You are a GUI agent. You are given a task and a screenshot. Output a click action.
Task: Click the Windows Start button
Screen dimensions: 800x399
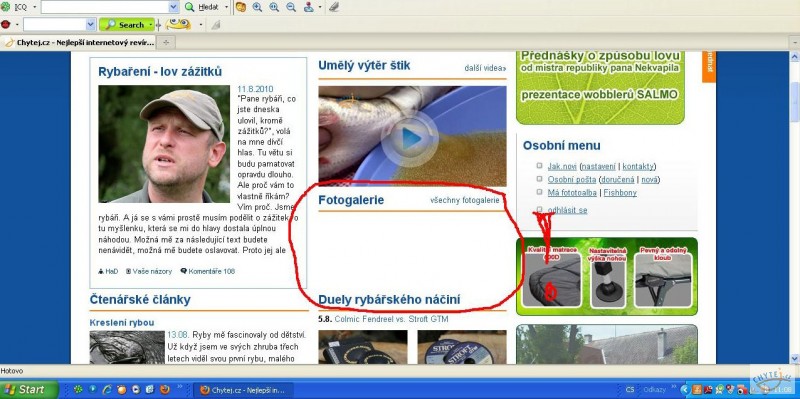[29, 390]
